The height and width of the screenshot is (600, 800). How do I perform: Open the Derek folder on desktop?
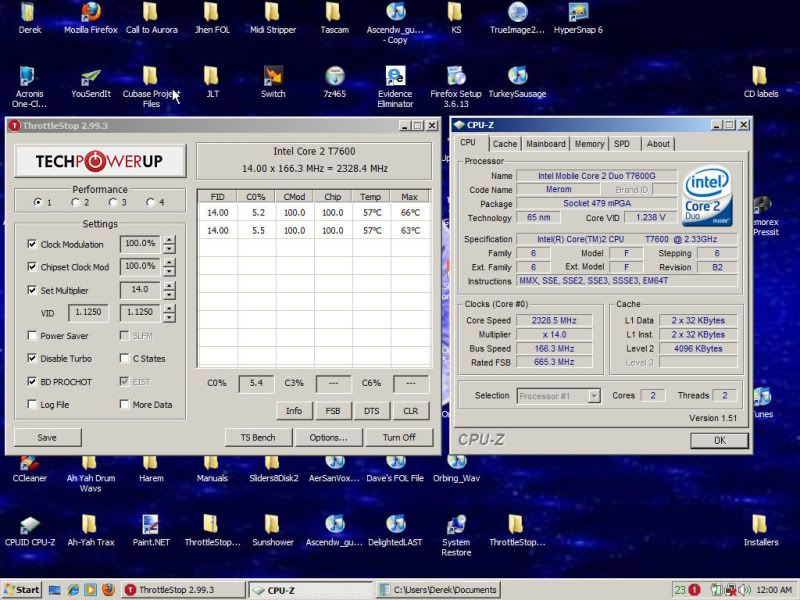[x=30, y=18]
